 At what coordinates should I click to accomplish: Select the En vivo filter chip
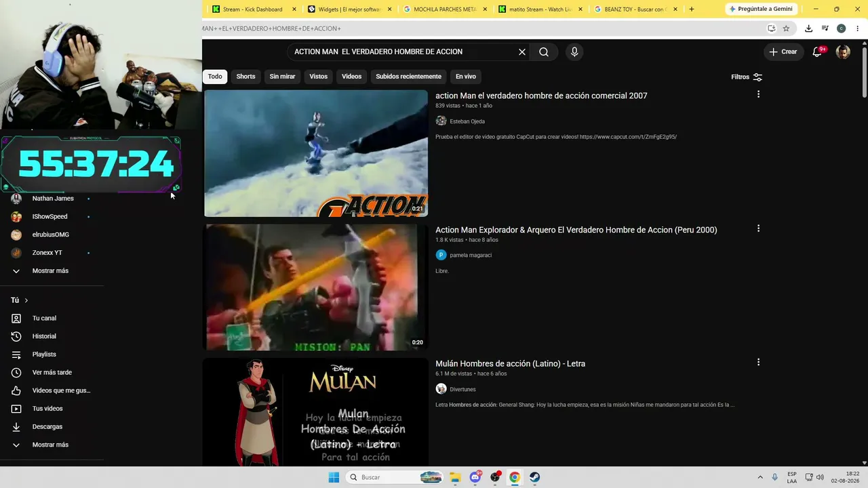(465, 77)
